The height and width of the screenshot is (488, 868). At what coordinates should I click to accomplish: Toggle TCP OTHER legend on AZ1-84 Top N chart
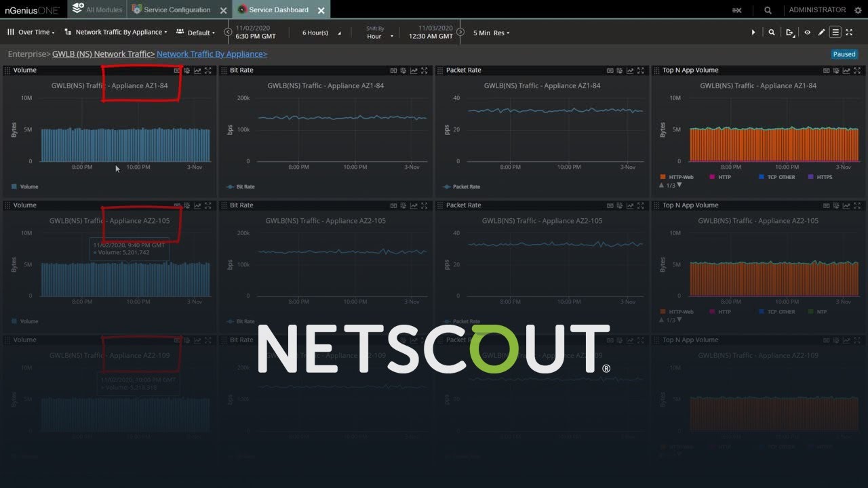(x=776, y=177)
